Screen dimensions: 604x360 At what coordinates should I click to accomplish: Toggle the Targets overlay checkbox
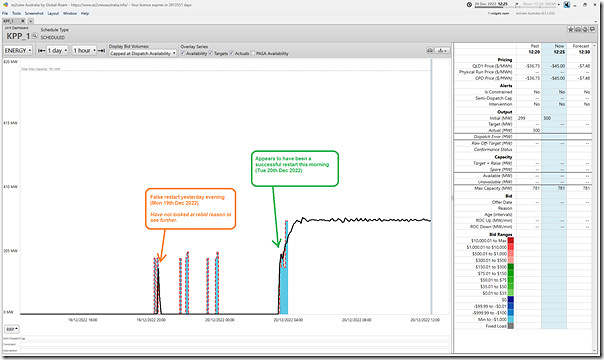(211, 54)
